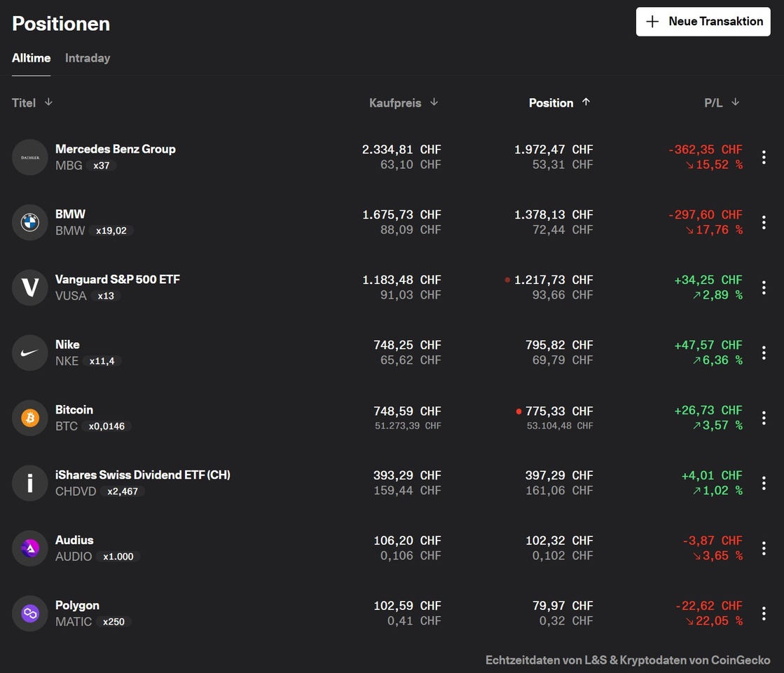This screenshot has height=673, width=784.
Task: Click the Neue Transaktion button
Action: click(703, 22)
